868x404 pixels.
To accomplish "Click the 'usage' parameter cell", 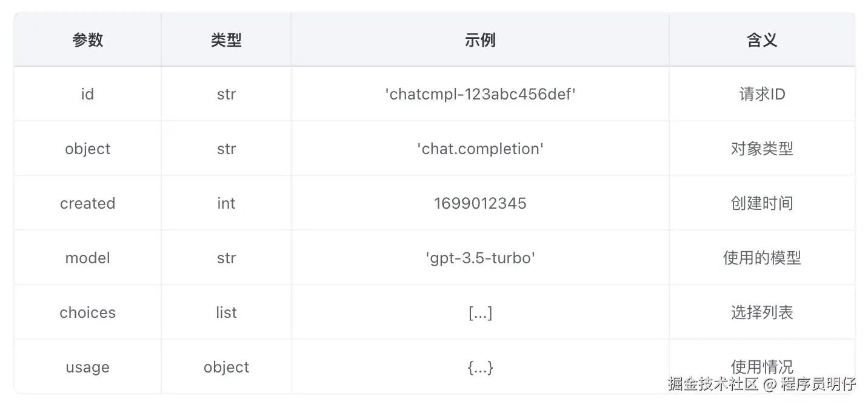I will coord(88,367).
